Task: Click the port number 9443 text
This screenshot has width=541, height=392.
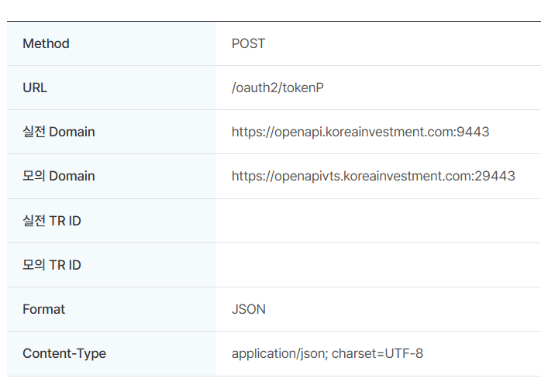Action: pos(474,132)
